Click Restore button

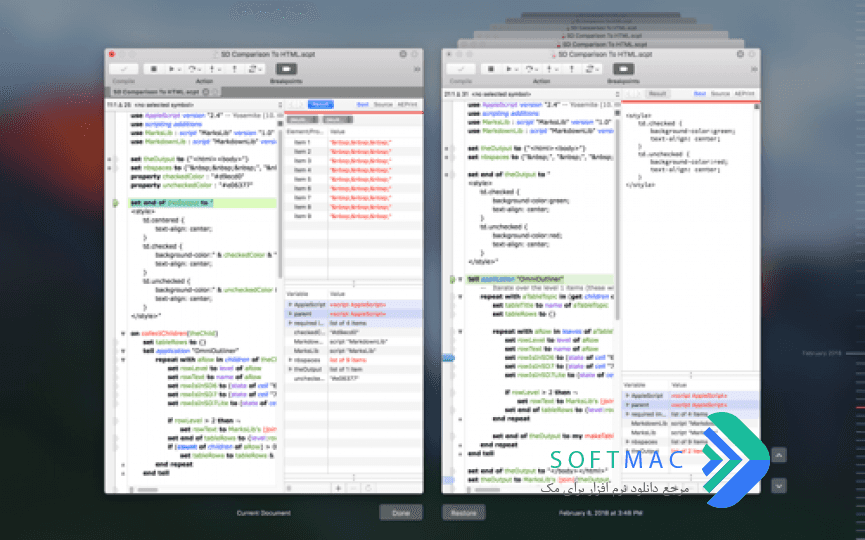pos(464,512)
